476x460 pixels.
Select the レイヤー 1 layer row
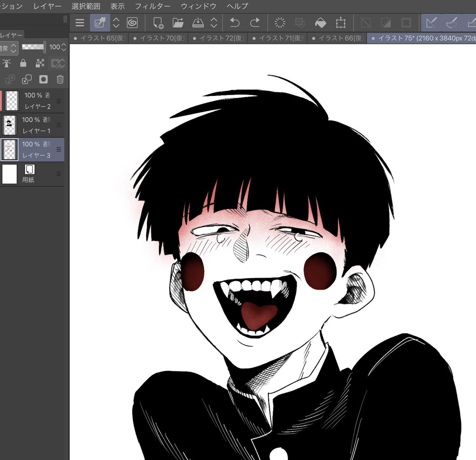[x=32, y=125]
